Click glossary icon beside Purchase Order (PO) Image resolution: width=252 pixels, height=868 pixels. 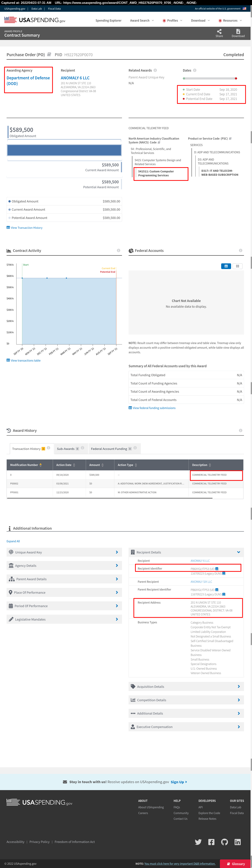pos(49,54)
